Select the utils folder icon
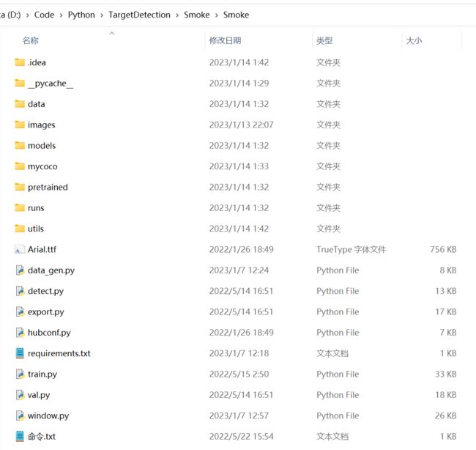Screen dimensions: 476x450 pos(20,229)
